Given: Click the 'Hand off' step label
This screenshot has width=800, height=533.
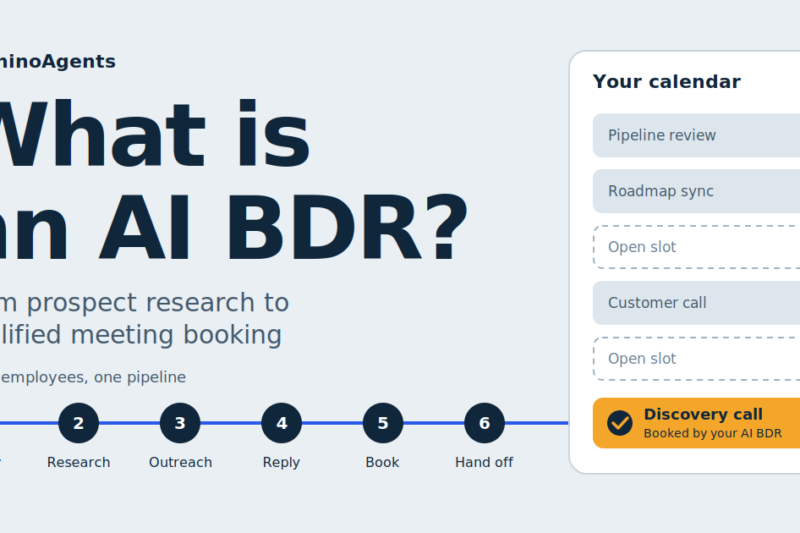Looking at the screenshot, I should coord(484,462).
